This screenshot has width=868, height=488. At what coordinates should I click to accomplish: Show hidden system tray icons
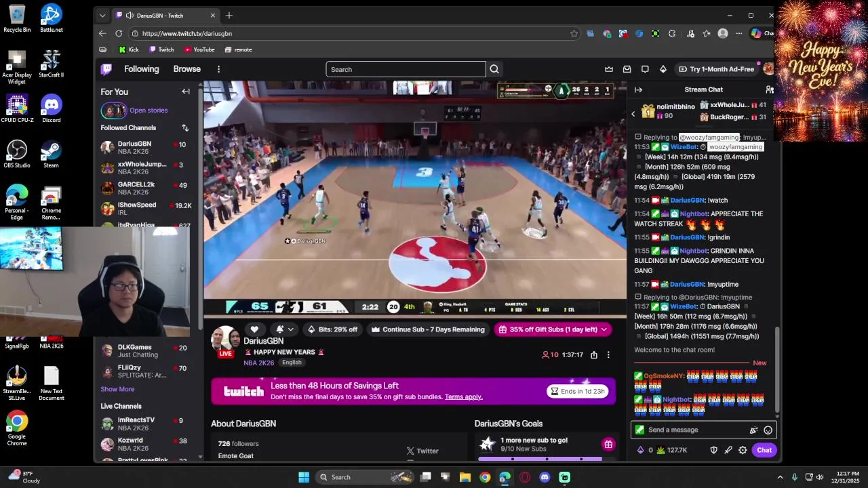(x=780, y=477)
